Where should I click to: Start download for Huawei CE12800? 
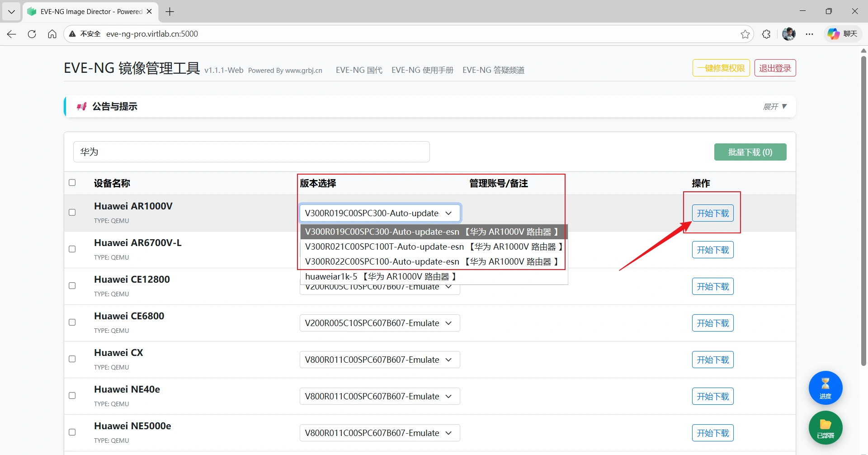[712, 286]
